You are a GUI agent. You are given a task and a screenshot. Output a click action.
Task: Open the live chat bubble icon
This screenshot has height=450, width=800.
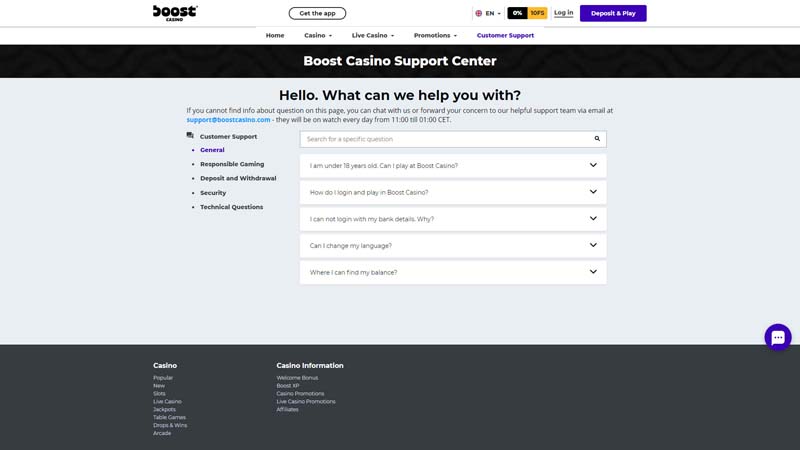pyautogui.click(x=777, y=337)
